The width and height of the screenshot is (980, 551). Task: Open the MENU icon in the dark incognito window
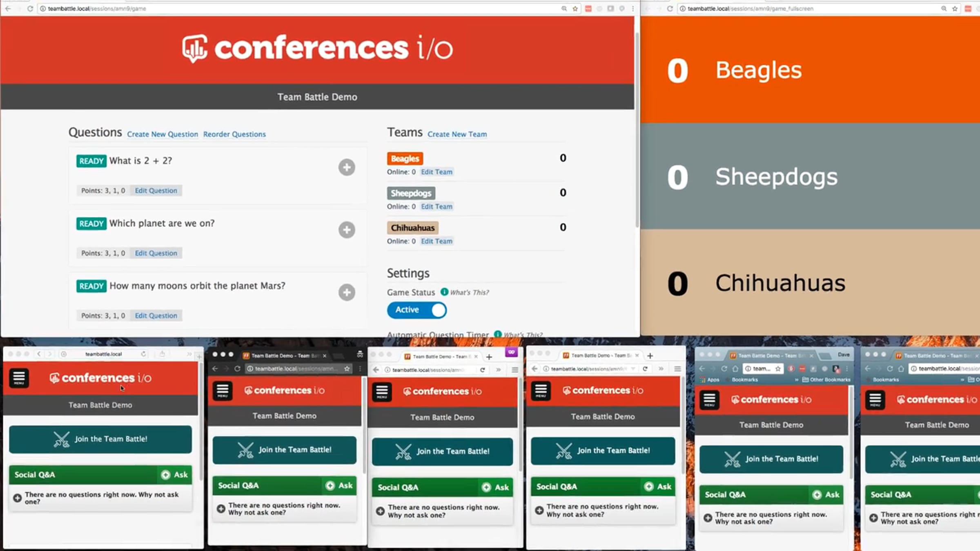[x=223, y=391]
